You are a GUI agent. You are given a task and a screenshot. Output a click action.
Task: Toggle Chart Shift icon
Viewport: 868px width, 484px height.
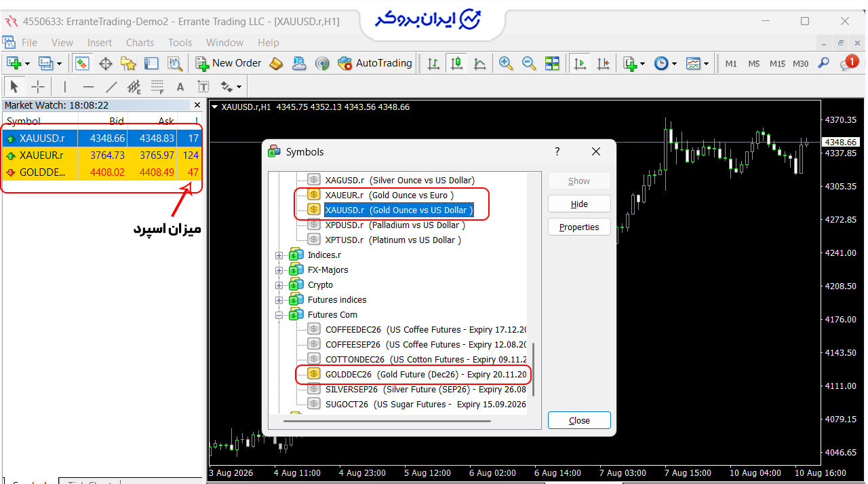(x=603, y=63)
